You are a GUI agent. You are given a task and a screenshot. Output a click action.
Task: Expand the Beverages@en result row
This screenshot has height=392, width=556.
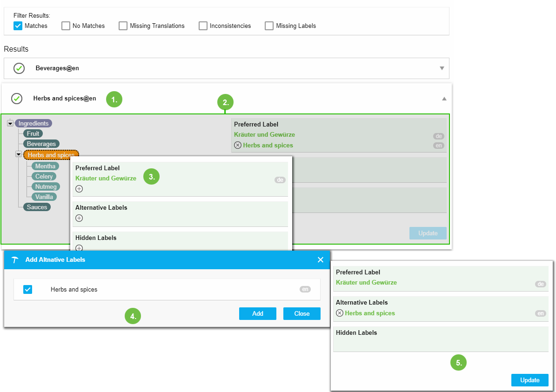point(442,68)
